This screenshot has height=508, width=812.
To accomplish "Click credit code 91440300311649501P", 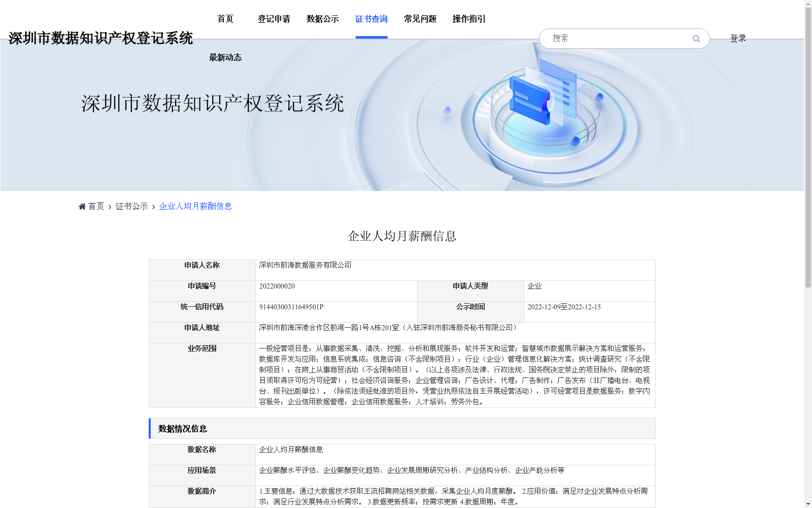I will pyautogui.click(x=291, y=307).
